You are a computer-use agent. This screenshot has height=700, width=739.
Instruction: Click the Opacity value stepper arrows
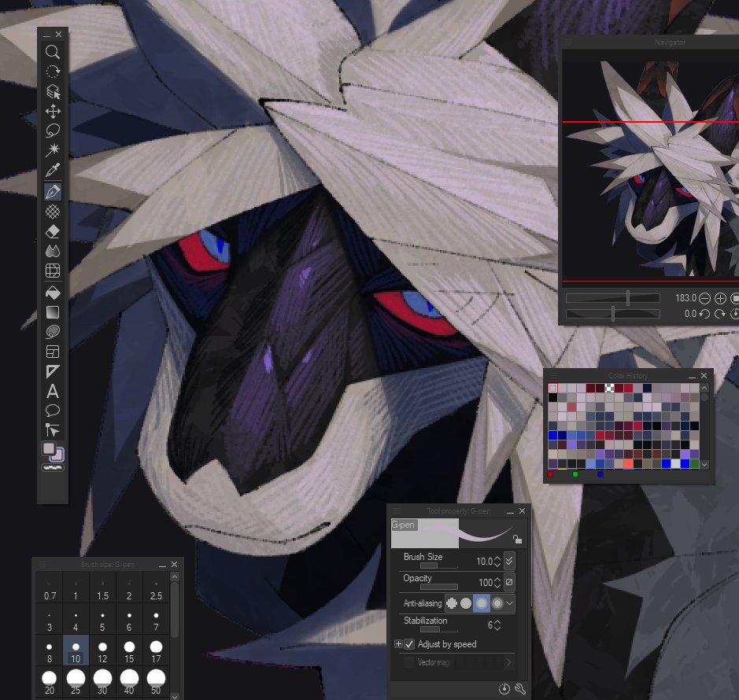[x=497, y=583]
